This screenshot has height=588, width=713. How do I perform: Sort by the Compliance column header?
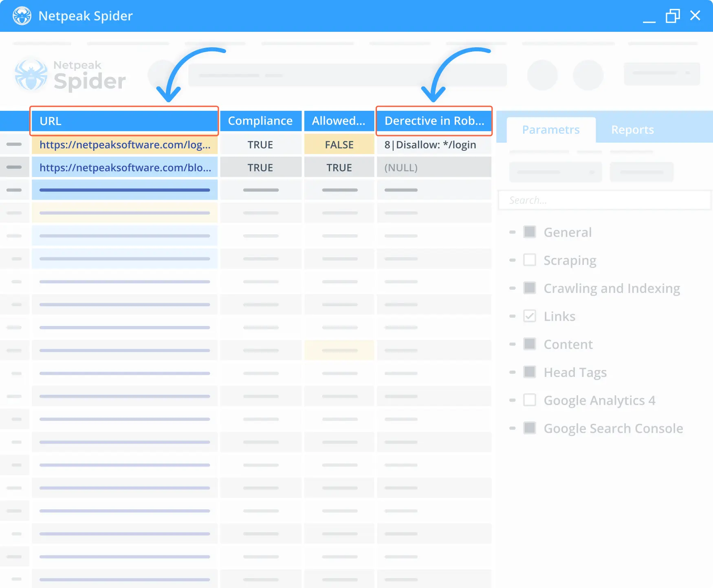(x=261, y=121)
